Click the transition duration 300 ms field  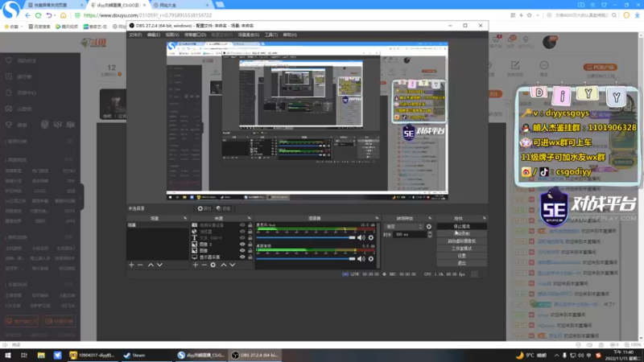click(x=410, y=235)
